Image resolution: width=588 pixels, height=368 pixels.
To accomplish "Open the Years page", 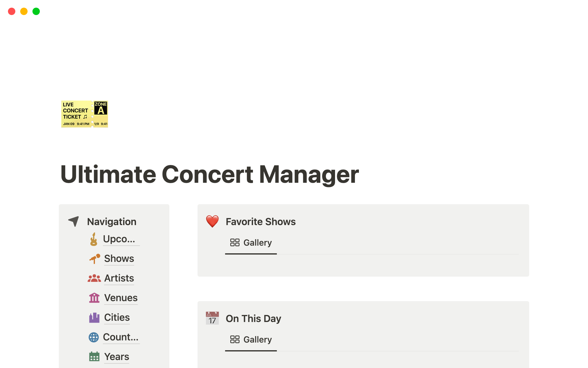I will (x=116, y=356).
